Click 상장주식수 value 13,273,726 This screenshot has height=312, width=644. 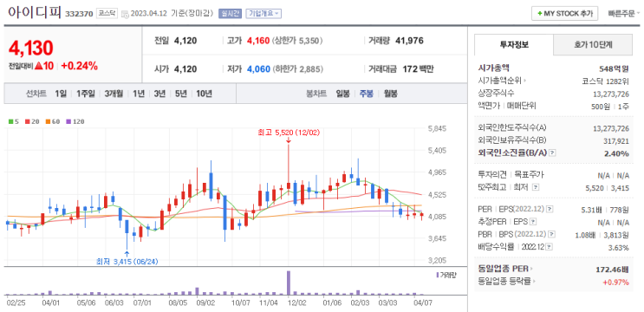611,94
